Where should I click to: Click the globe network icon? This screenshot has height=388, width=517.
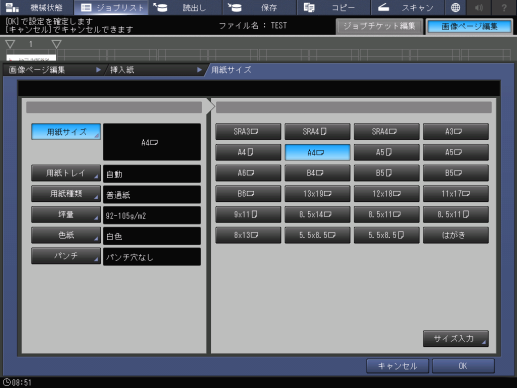pyautogui.click(x=455, y=7)
